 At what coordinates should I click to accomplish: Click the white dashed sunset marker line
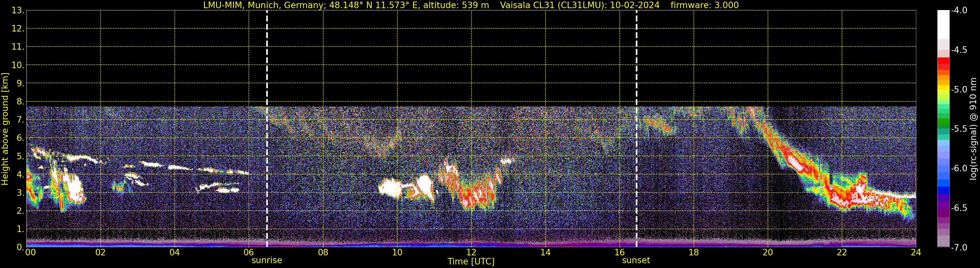636,129
